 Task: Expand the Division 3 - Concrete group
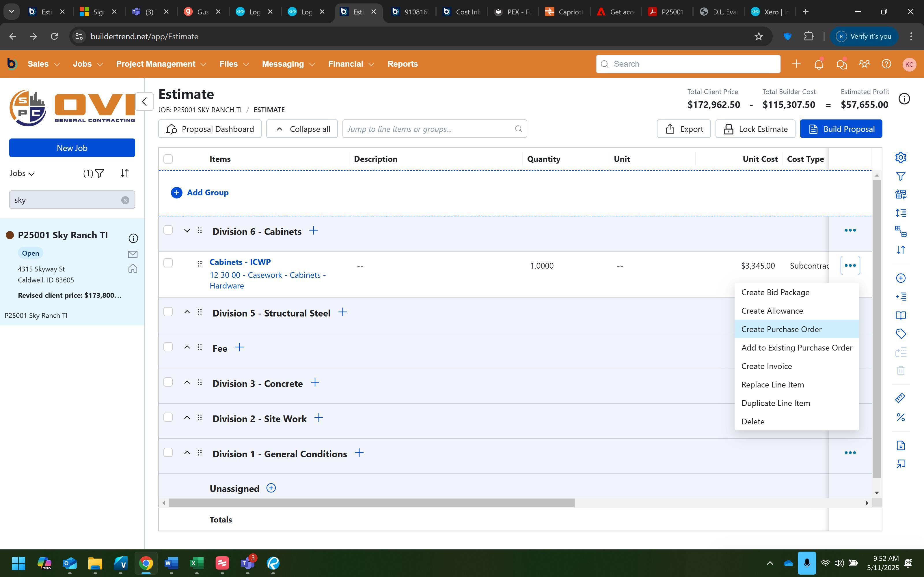187,382
